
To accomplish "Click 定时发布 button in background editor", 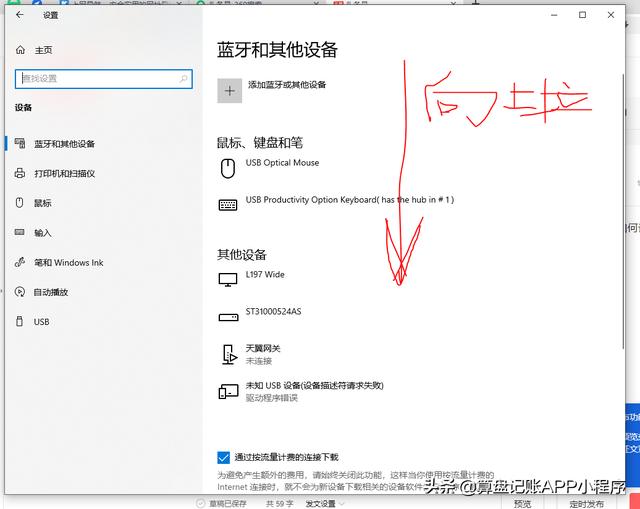I will (587, 504).
